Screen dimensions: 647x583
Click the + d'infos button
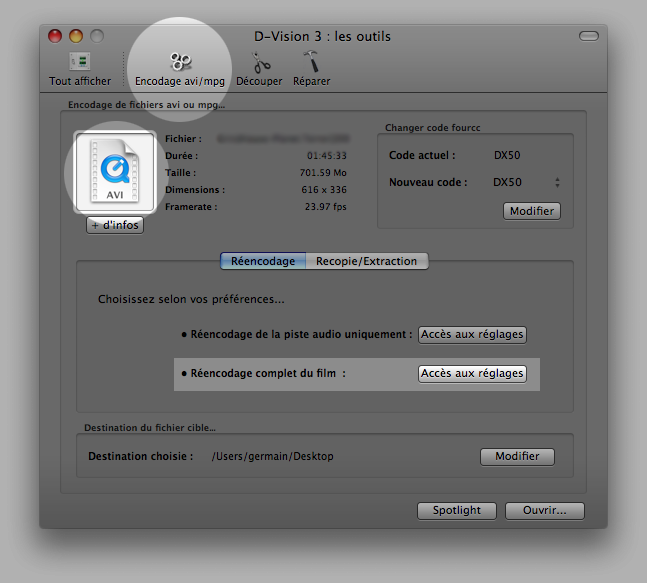[115, 225]
